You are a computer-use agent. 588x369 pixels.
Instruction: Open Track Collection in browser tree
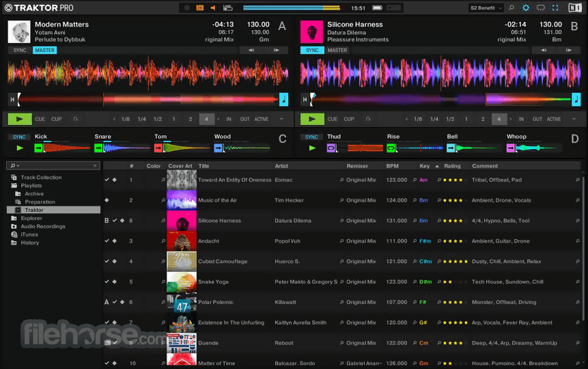(41, 177)
